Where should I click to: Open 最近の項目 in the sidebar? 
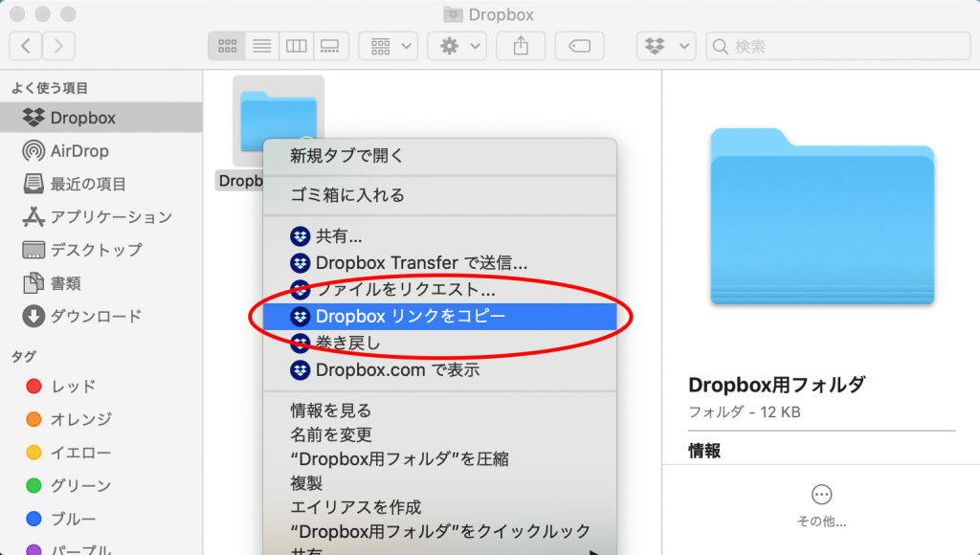(x=101, y=184)
